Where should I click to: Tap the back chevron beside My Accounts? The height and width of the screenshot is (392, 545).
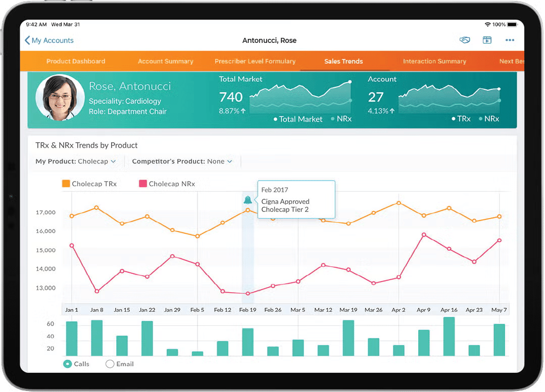27,40
